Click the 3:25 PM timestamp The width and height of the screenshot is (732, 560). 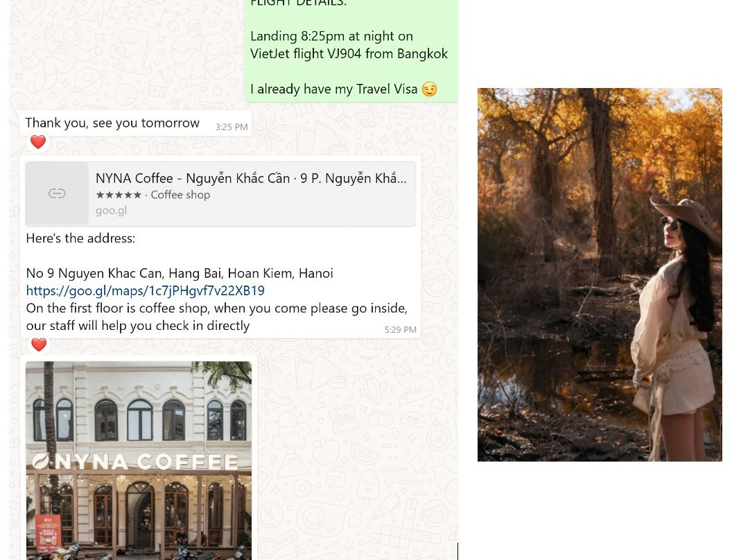click(232, 127)
